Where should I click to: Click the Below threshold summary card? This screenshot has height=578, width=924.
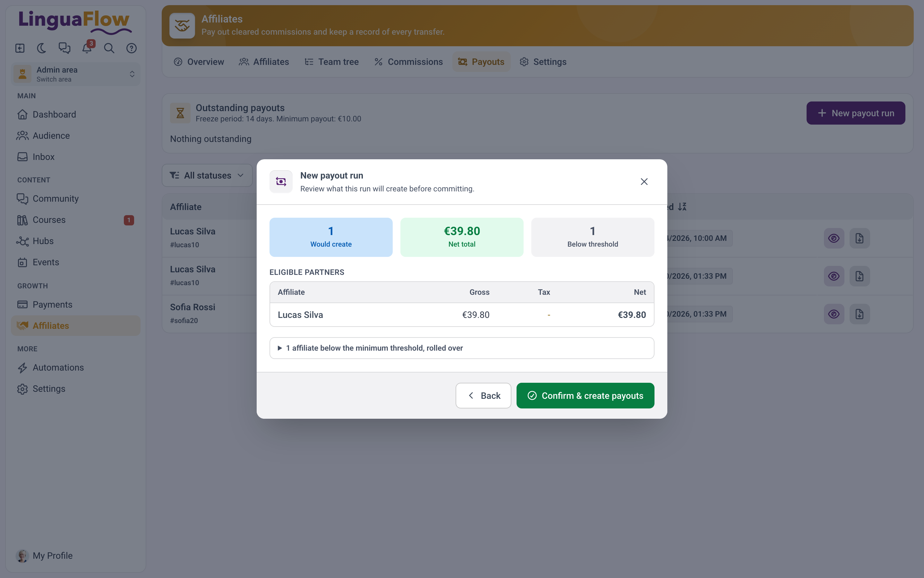pyautogui.click(x=593, y=237)
